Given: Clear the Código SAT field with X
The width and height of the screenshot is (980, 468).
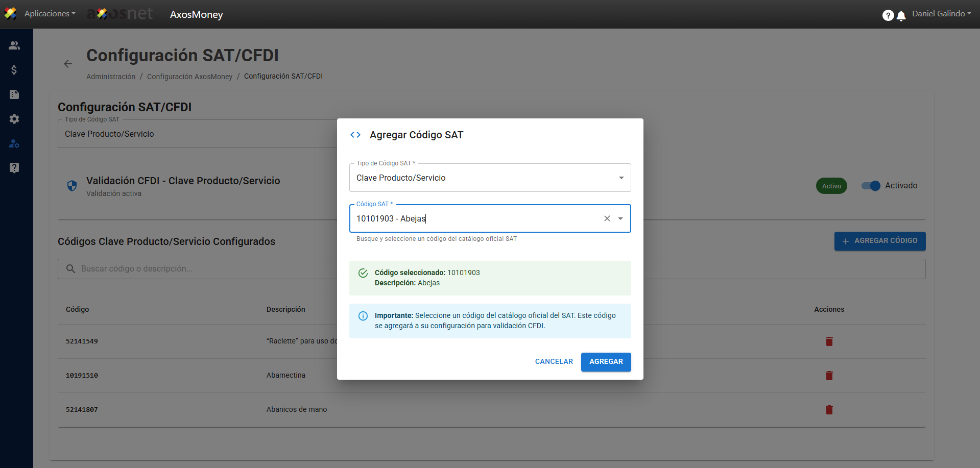Looking at the screenshot, I should click(607, 218).
